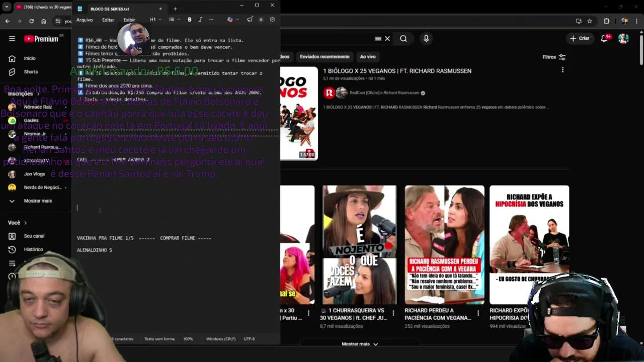Open RICHARD EXPÕE A HIPOCRISIA DOS VEGANOS thumbnail
Screen dimensions: 644x362
[x=529, y=245]
